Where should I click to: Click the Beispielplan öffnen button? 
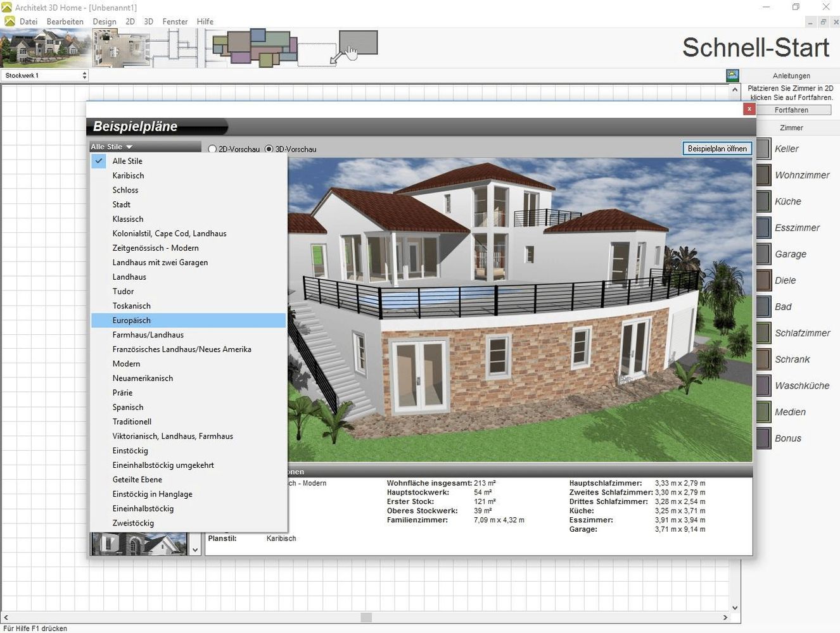[x=717, y=149]
